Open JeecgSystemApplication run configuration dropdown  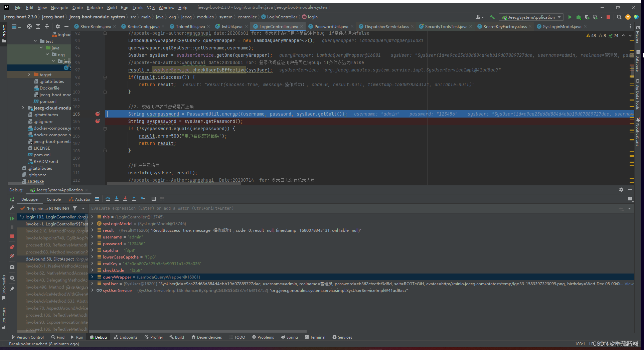coord(531,17)
